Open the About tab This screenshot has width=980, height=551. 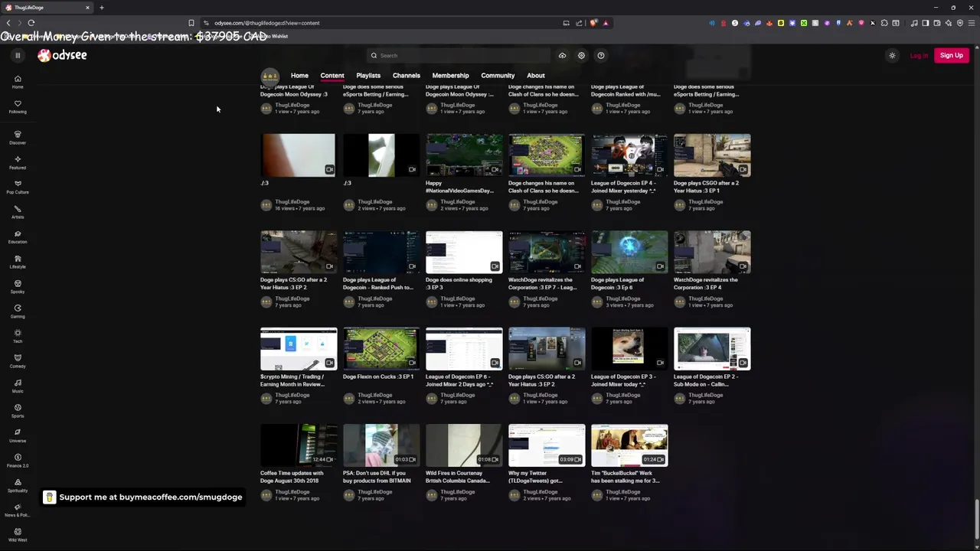tap(536, 76)
